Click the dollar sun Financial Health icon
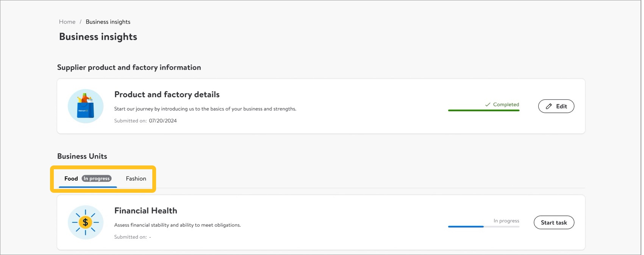 (86, 222)
